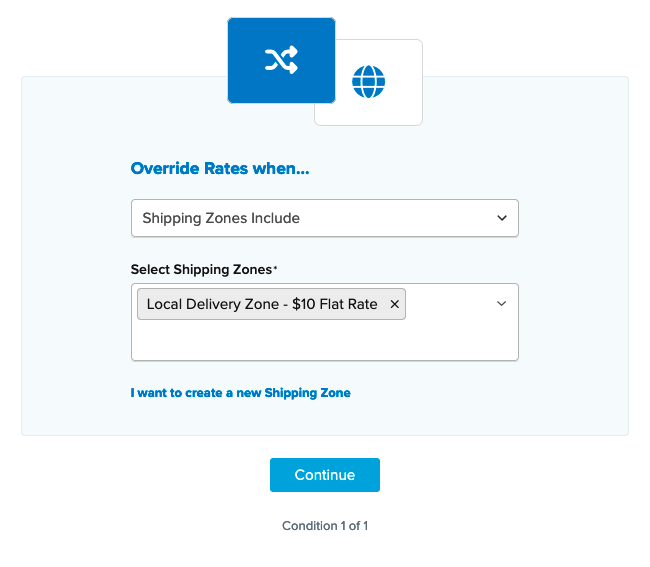Click the Shipping Zones Include text
The image size is (650, 567).
point(221,218)
